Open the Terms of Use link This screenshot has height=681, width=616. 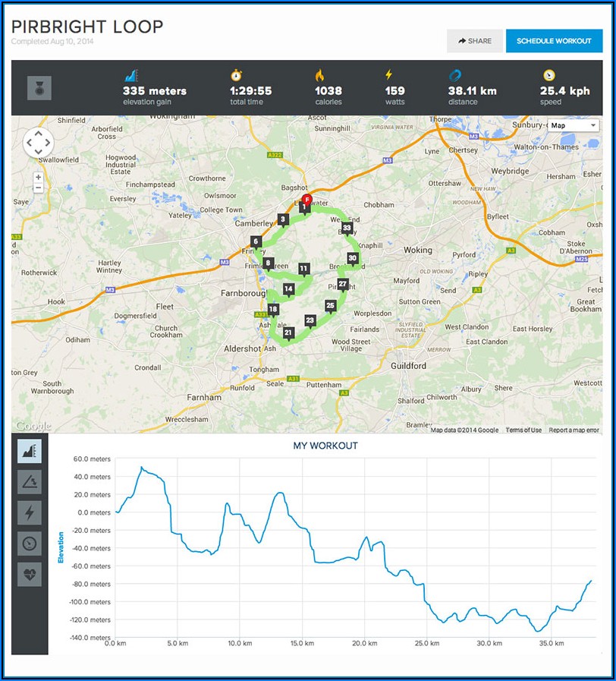coord(523,430)
